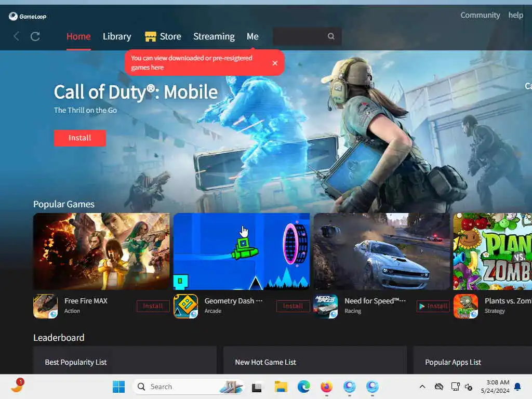This screenshot has width=532, height=399.
Task: Open Geometry Dash app icon
Action: (x=185, y=306)
